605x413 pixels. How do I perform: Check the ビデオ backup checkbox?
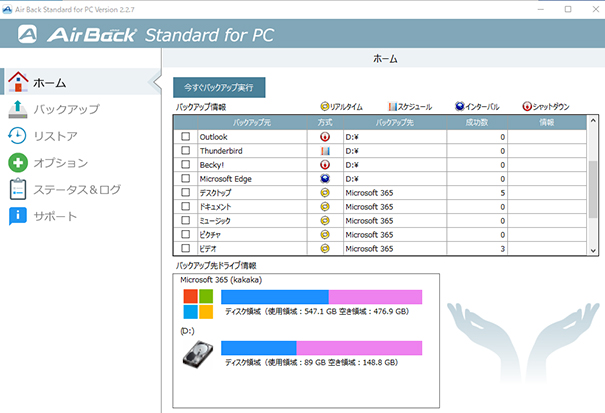tap(186, 248)
